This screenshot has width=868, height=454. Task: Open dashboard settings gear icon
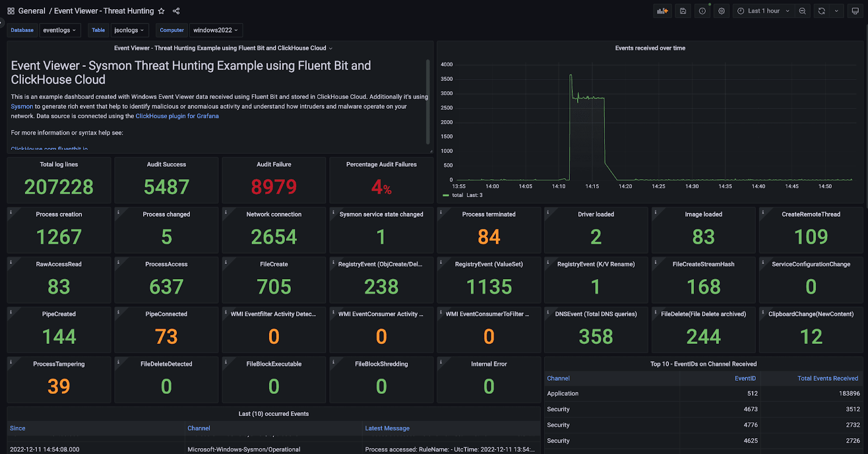coord(722,11)
